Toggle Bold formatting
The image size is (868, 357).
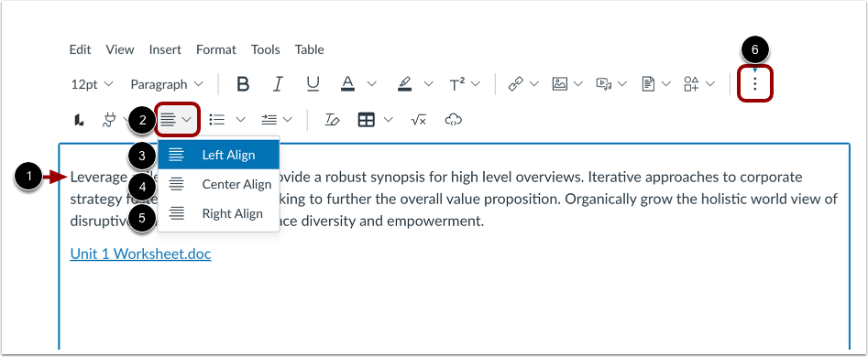click(243, 84)
